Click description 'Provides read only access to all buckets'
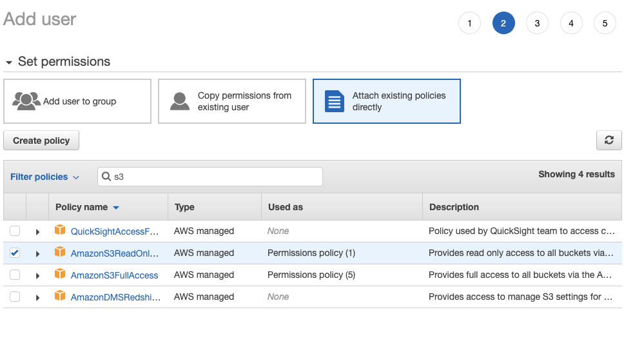 pos(521,253)
